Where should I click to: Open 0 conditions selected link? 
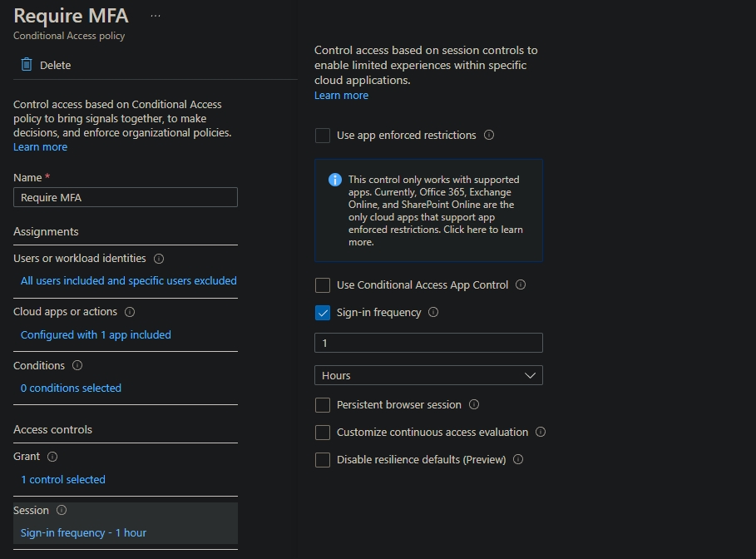(x=71, y=388)
